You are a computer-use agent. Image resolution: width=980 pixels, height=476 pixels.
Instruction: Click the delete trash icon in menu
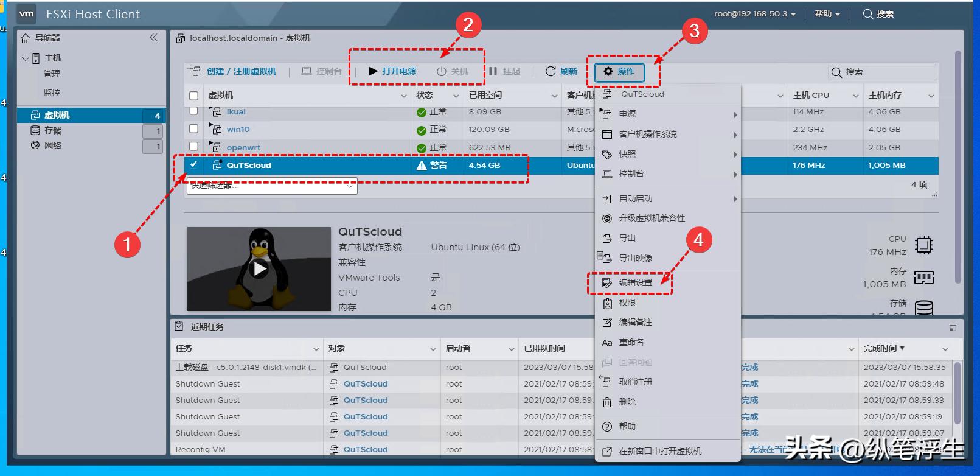pyautogui.click(x=606, y=402)
